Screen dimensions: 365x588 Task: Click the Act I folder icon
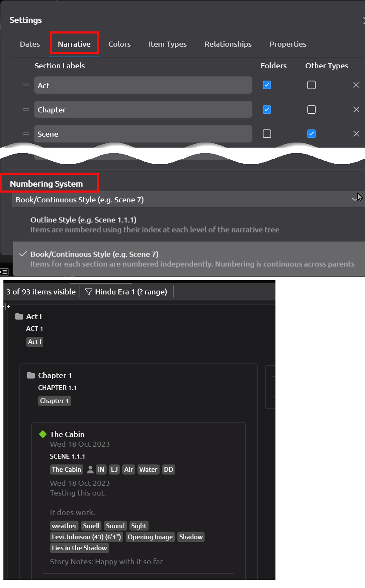19,316
